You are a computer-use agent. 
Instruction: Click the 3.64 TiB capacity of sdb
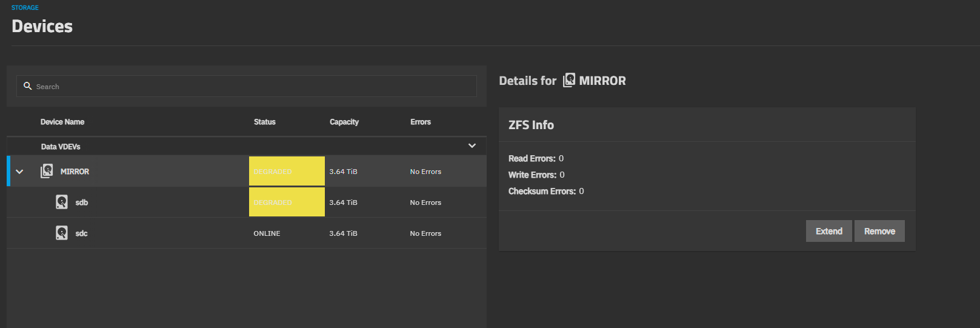tap(343, 202)
